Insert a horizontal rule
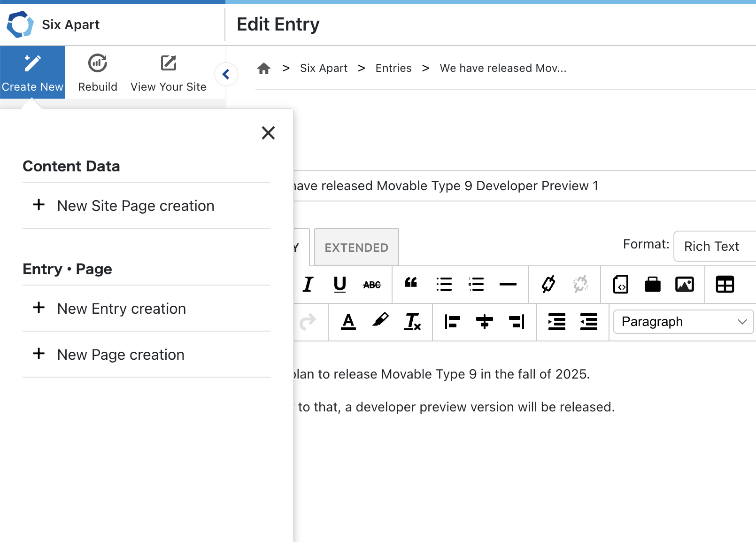 [508, 284]
